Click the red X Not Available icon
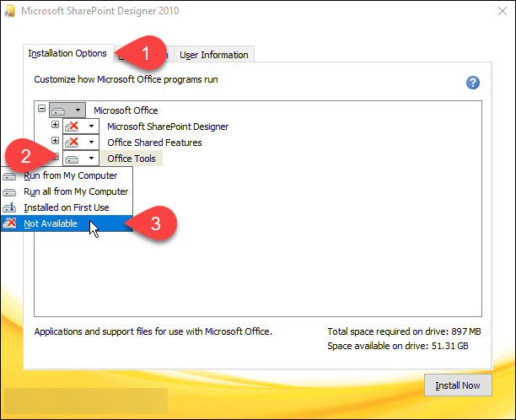Screen dimensions: 516x420 click(x=9, y=223)
